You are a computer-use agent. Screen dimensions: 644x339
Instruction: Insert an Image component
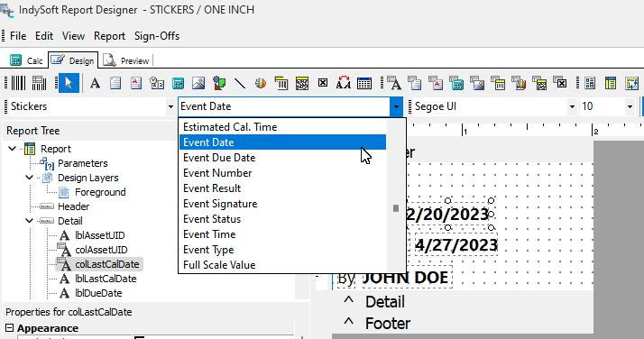pyautogui.click(x=198, y=83)
